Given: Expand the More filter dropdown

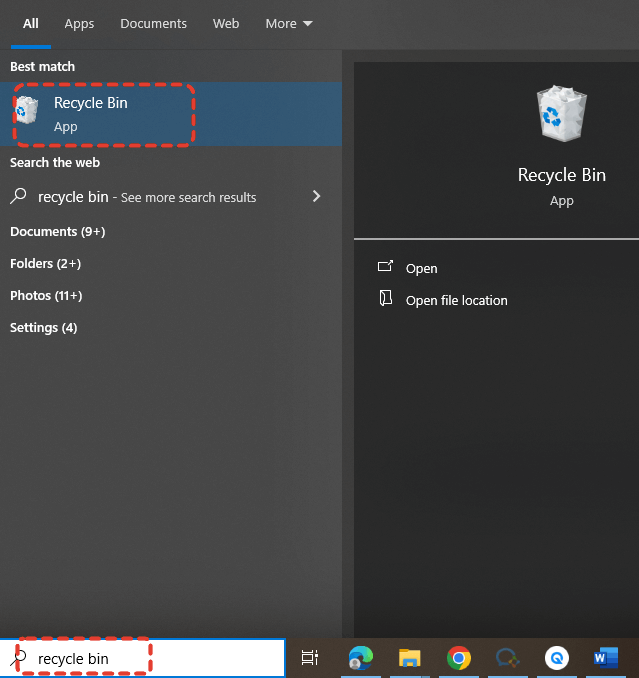Looking at the screenshot, I should point(288,23).
